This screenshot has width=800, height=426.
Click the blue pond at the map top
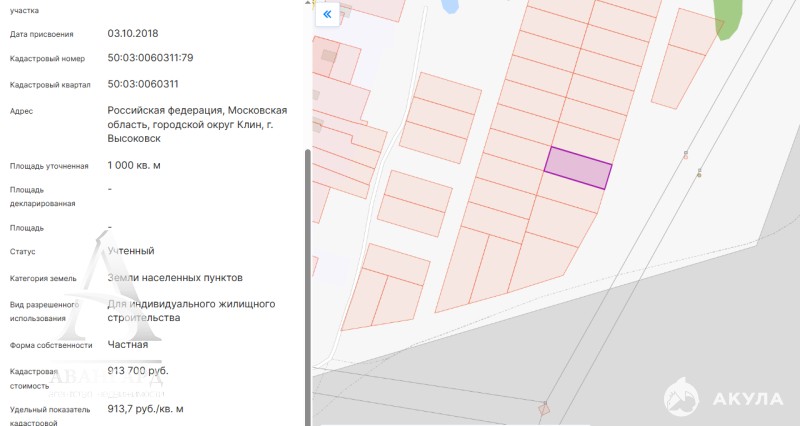pos(449,6)
